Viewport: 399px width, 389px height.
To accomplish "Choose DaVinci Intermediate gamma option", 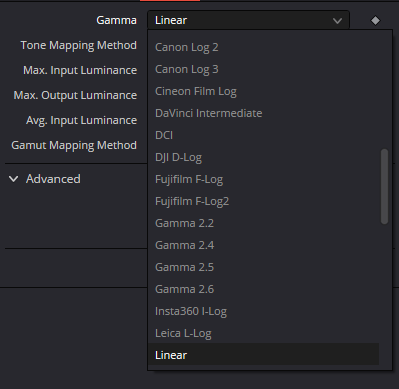I will [263, 113].
